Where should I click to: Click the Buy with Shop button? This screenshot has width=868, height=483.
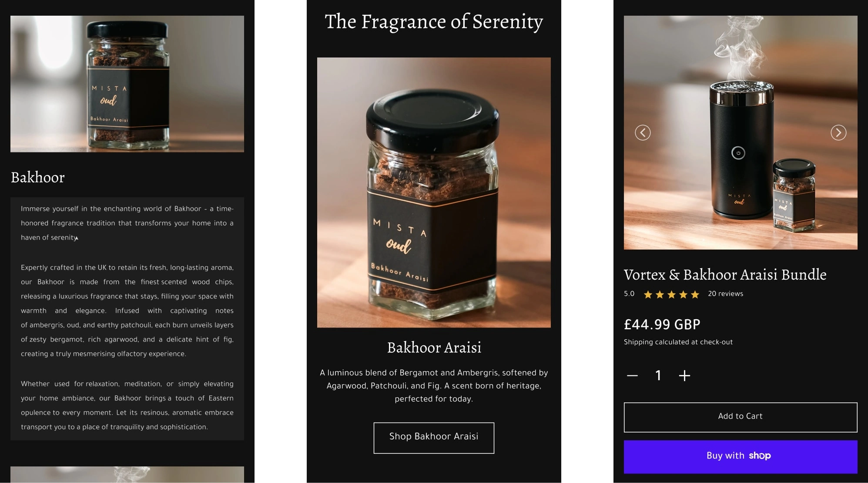click(x=740, y=456)
